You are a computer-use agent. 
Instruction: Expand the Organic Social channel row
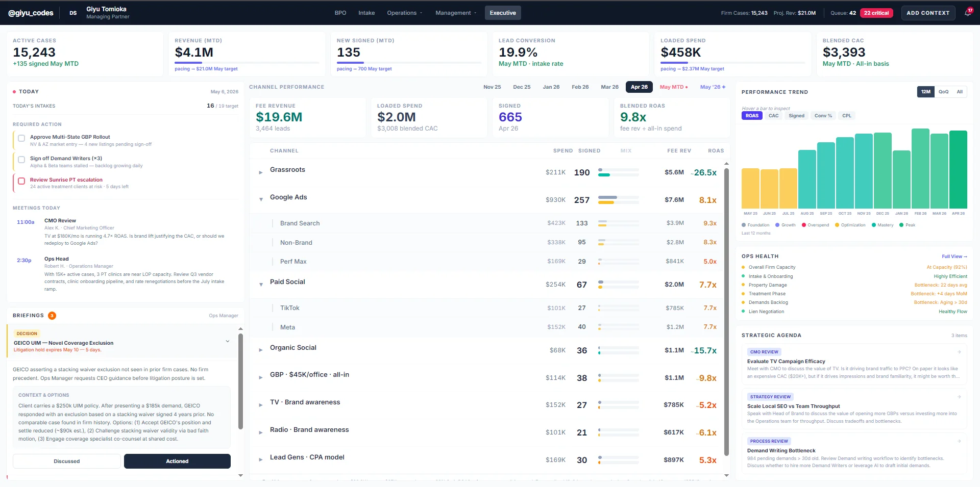[261, 350]
